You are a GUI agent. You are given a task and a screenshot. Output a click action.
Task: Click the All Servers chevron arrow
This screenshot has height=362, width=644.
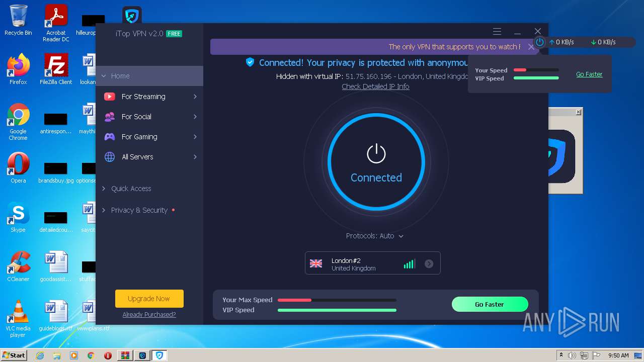pos(195,157)
